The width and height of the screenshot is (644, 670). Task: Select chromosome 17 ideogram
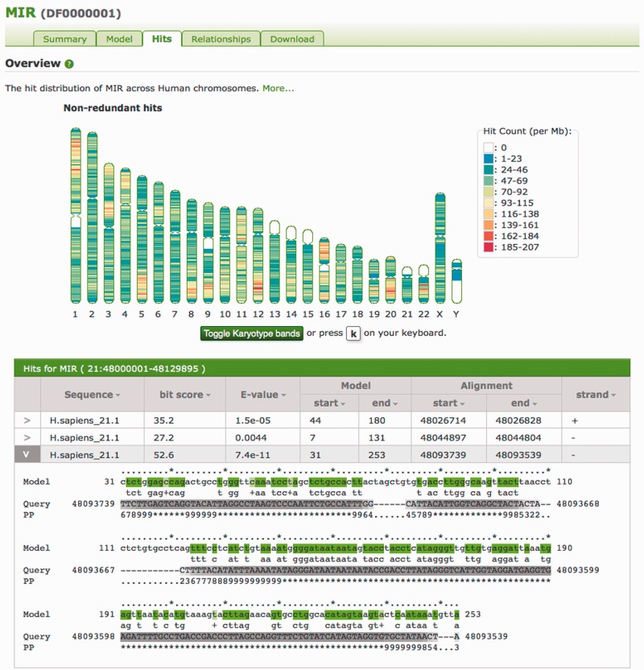click(341, 274)
